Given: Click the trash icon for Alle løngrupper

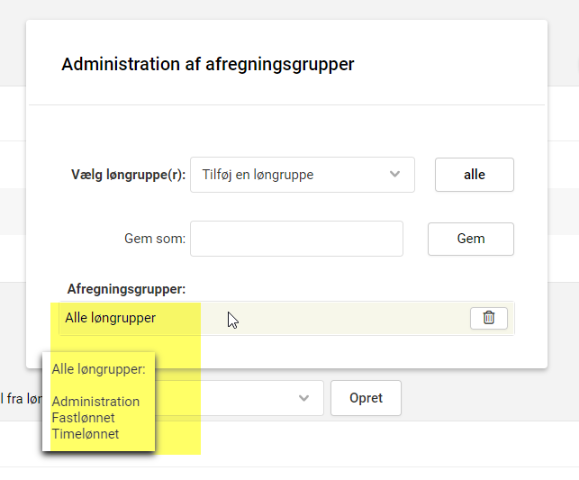Looking at the screenshot, I should 489,318.
